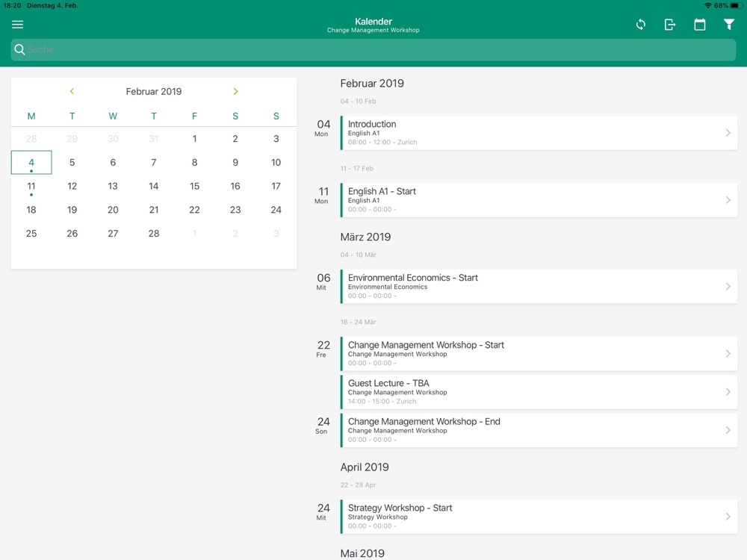Select February 20 in calendar
The width and height of the screenshot is (747, 560).
click(113, 210)
